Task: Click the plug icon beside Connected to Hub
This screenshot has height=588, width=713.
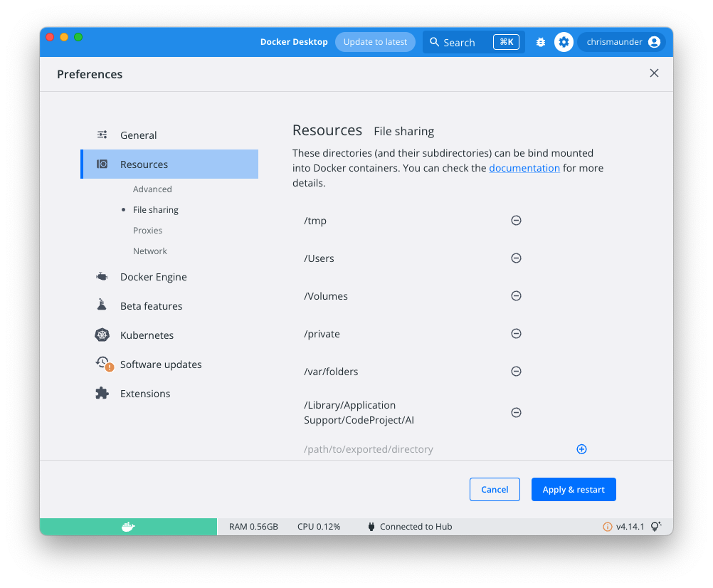Action: (x=371, y=527)
